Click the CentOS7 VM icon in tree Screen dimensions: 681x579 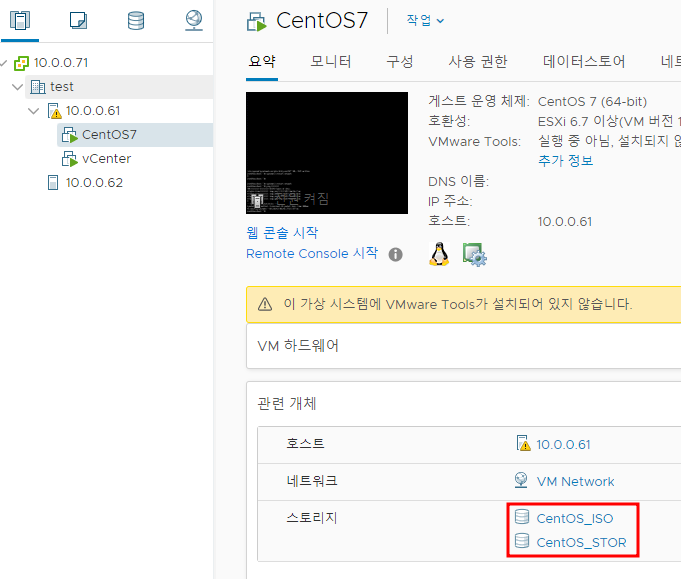[69, 135]
